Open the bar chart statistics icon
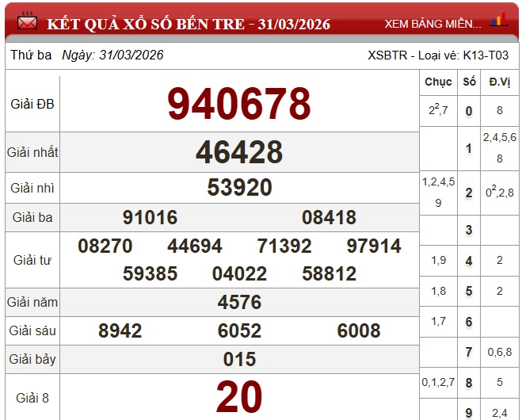Viewport: 522px width, 420px height. click(498, 21)
